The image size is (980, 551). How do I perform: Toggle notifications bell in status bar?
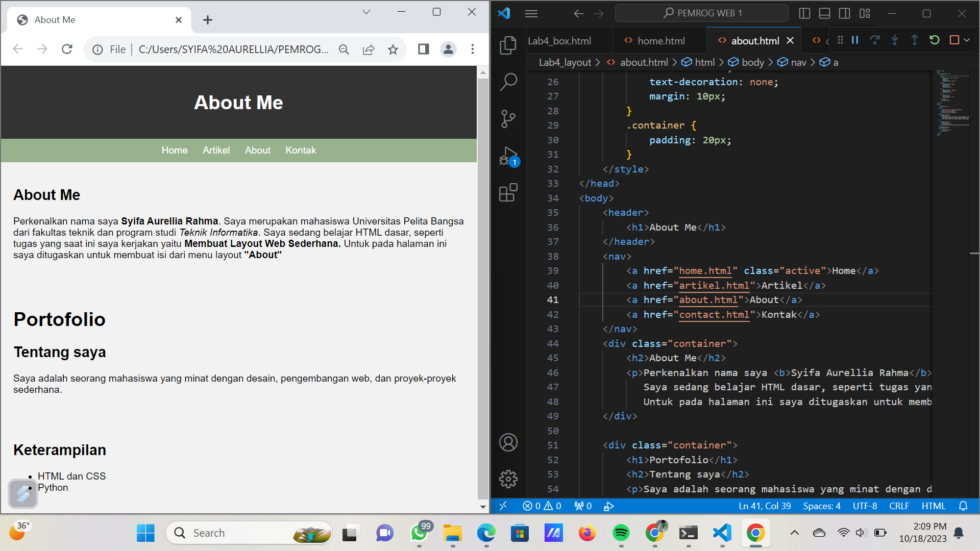pos(963,506)
